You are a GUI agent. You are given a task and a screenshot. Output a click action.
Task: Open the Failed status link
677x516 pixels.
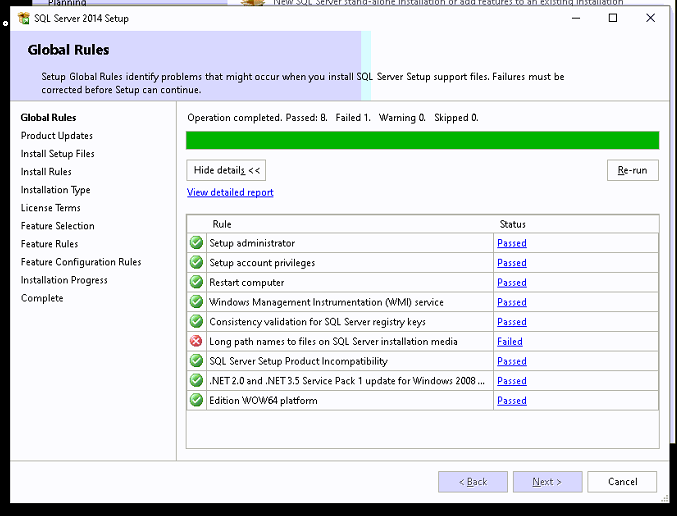coord(509,342)
